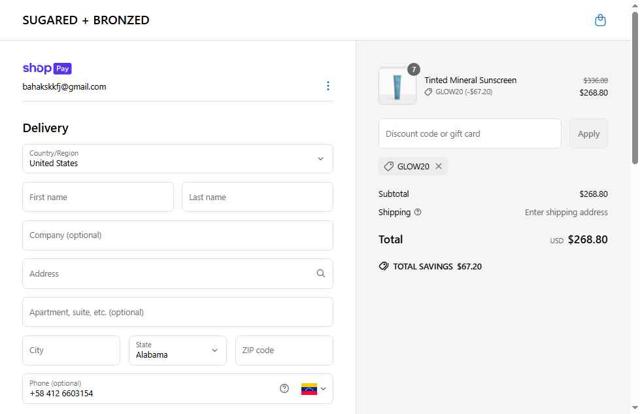Click the Tinted Mineral Sunscreen product name
The width and height of the screenshot is (640, 414).
coord(470,80)
